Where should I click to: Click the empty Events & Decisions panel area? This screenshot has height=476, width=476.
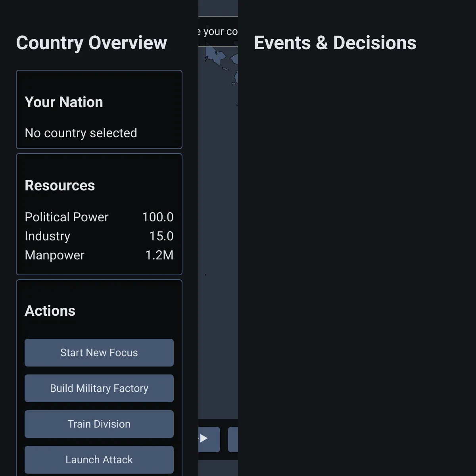(357, 258)
